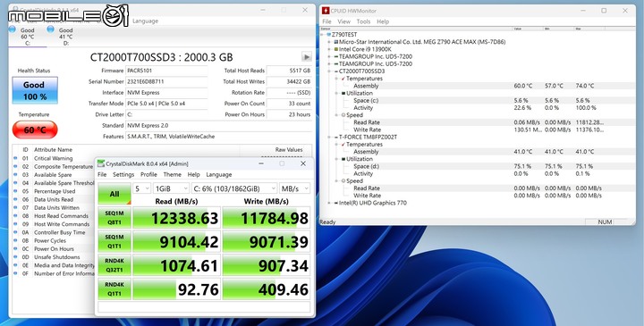This screenshot has height=326, width=644.
Task: Click the drive icon beside T-FORCE TM8FPZ002T
Action: tap(336, 137)
